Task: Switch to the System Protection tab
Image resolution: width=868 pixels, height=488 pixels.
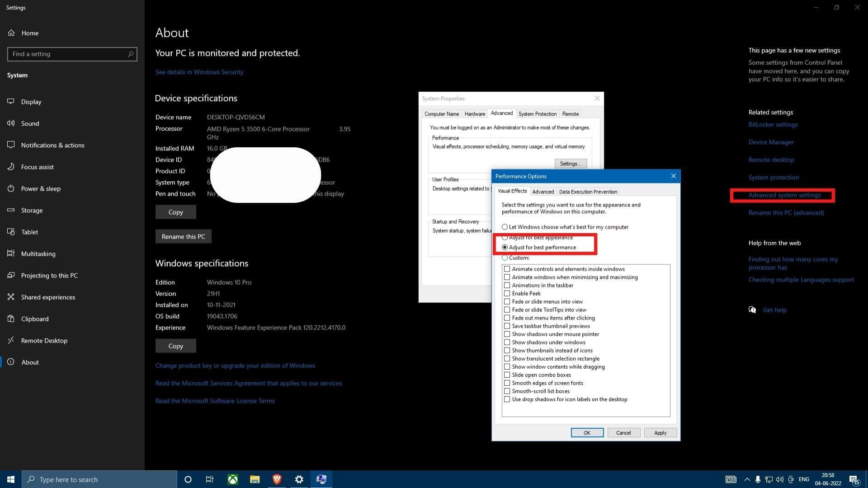Action: pos(537,113)
